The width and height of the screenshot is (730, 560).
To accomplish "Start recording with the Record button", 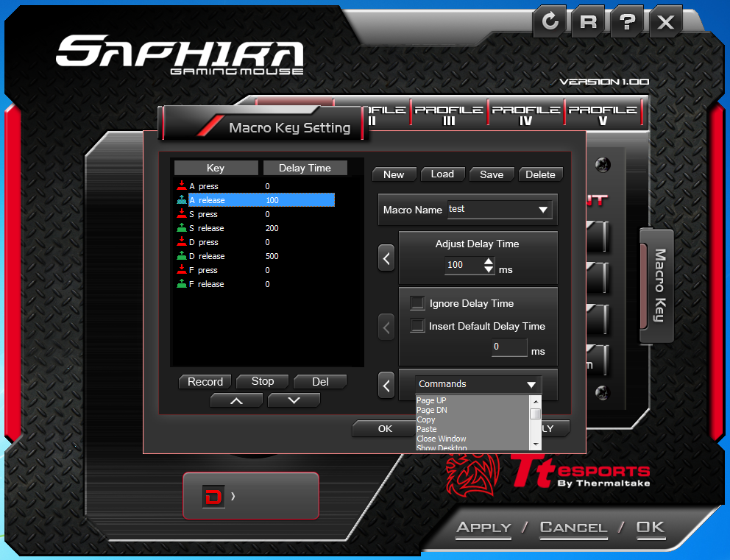I will (205, 382).
